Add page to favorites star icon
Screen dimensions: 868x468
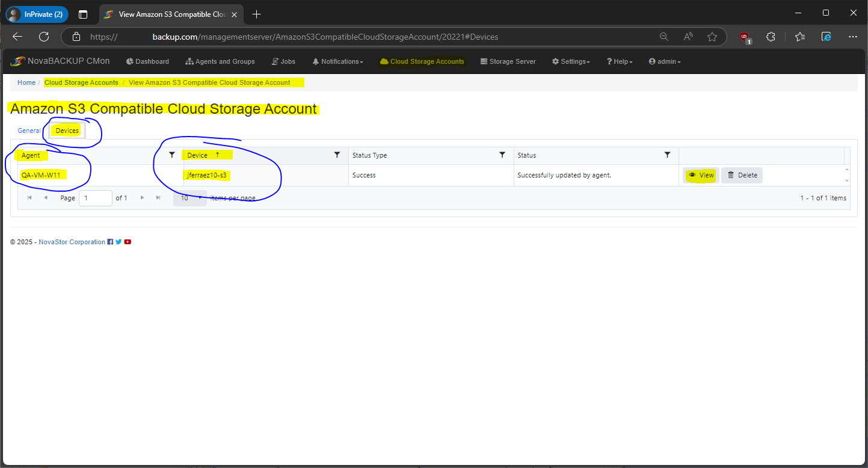(x=712, y=37)
